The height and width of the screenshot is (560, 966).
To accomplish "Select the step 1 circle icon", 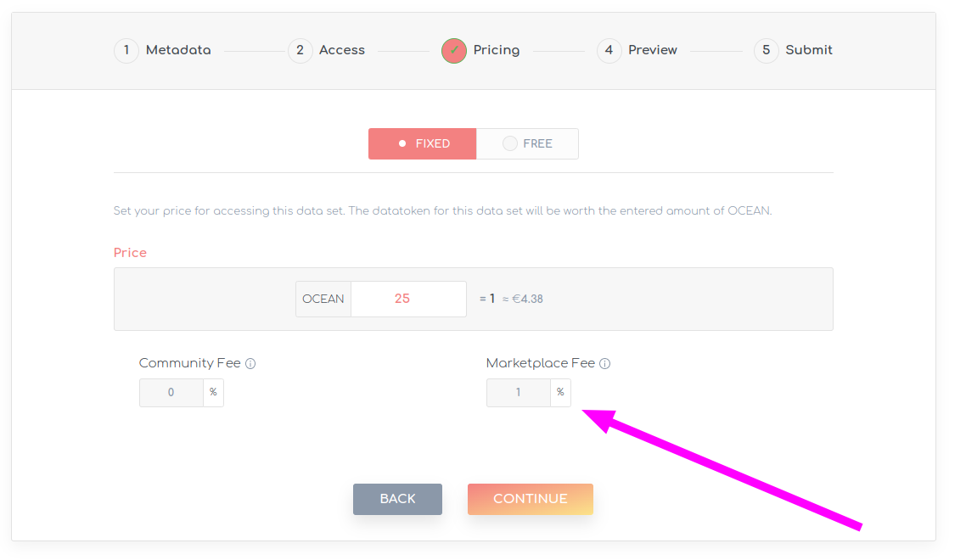I will tap(126, 51).
